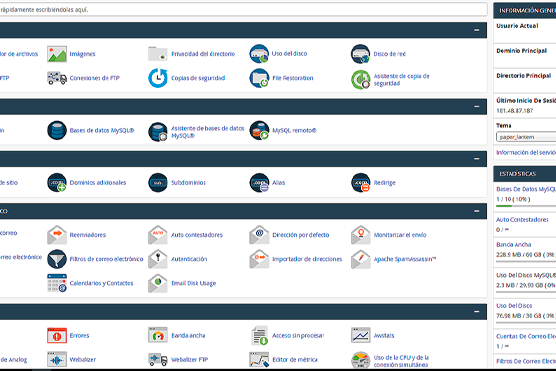Open the Subdominios icon
556x371 pixels.
click(x=158, y=183)
